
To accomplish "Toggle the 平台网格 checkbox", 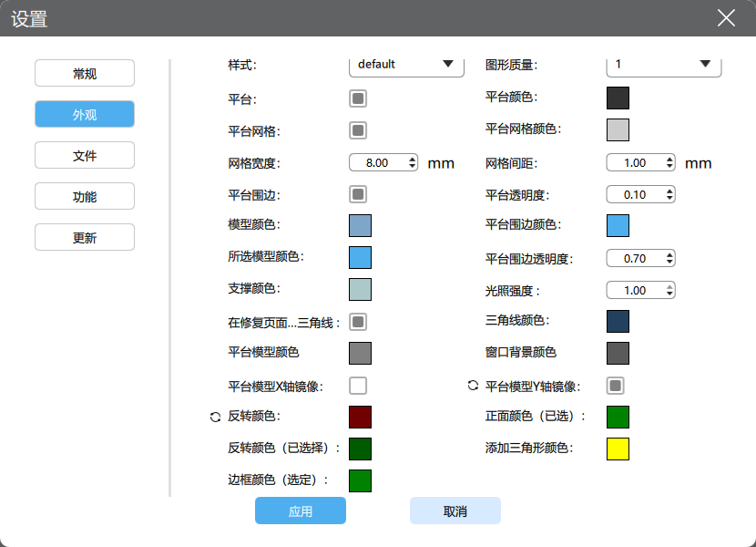I will click(x=358, y=130).
